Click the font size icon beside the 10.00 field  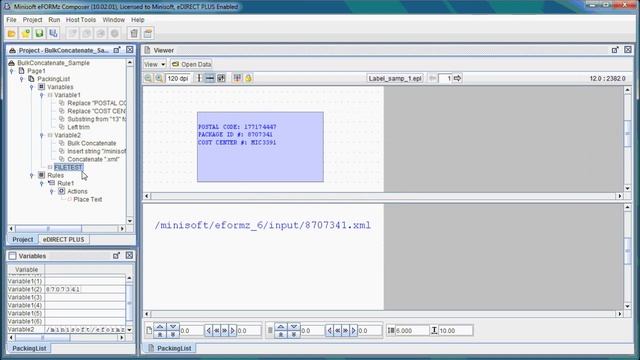(434, 331)
